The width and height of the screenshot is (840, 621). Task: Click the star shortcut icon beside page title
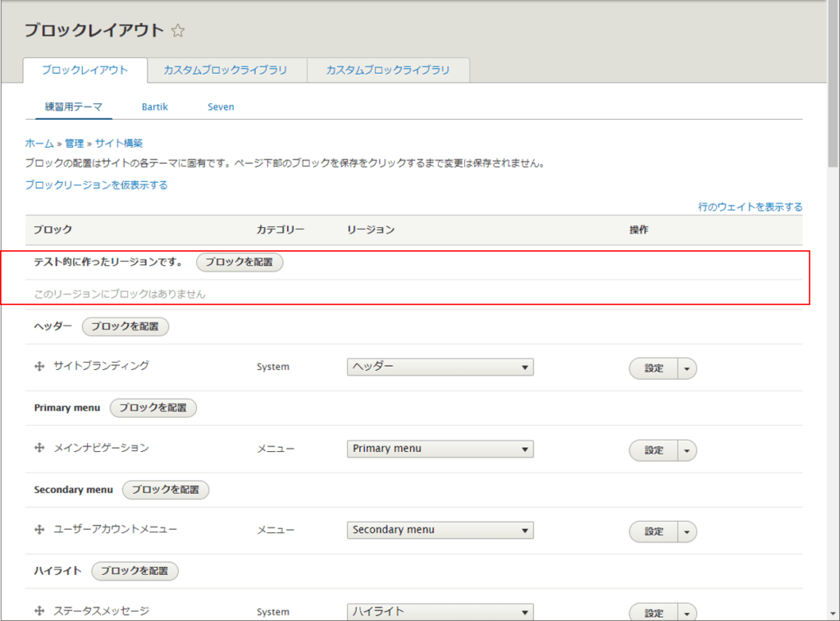[x=178, y=31]
